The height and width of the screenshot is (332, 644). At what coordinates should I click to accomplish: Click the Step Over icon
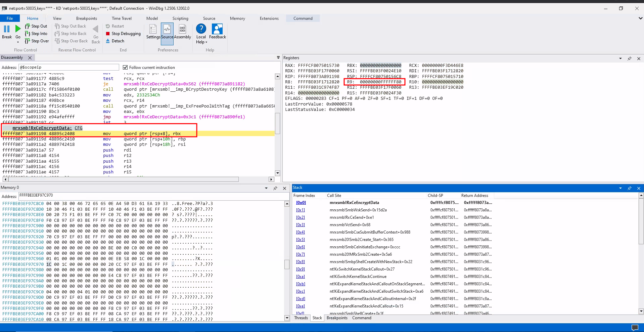[x=28, y=41]
